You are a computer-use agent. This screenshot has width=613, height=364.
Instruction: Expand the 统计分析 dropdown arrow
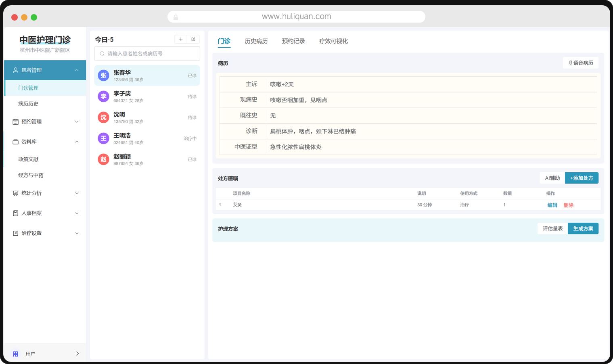pyautogui.click(x=77, y=193)
